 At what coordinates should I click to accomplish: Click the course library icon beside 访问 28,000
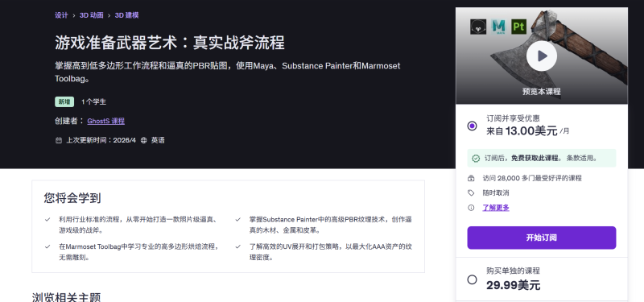pyautogui.click(x=471, y=178)
